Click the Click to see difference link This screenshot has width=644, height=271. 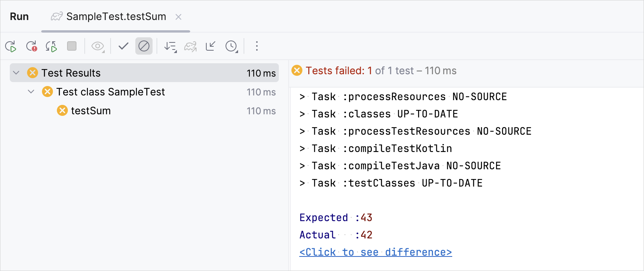click(376, 252)
